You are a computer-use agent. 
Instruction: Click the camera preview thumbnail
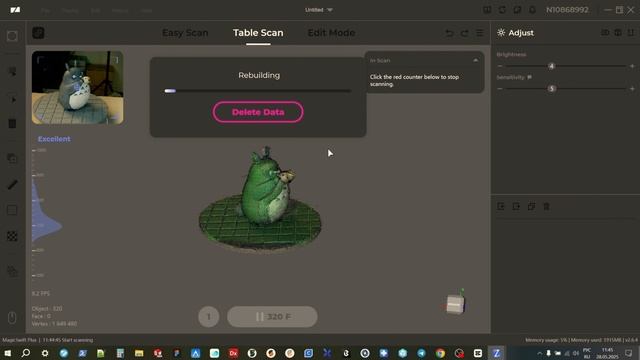[x=78, y=87]
